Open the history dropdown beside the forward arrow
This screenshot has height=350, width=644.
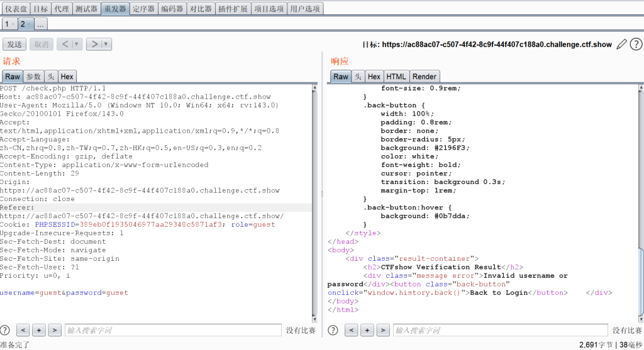tap(106, 44)
